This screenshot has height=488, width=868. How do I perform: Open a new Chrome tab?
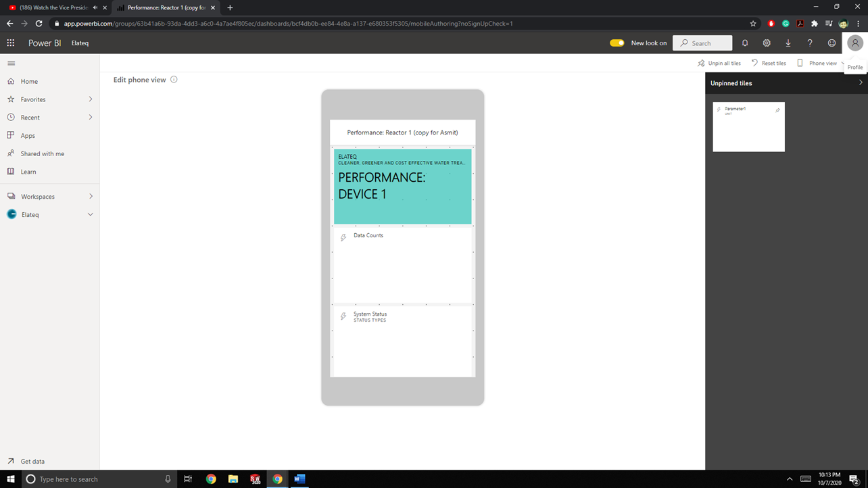230,7
